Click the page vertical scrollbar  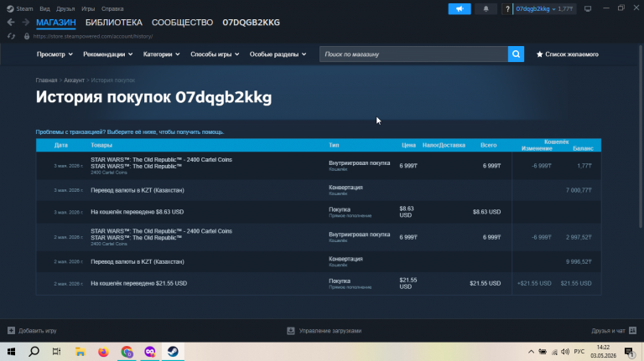(x=641, y=137)
